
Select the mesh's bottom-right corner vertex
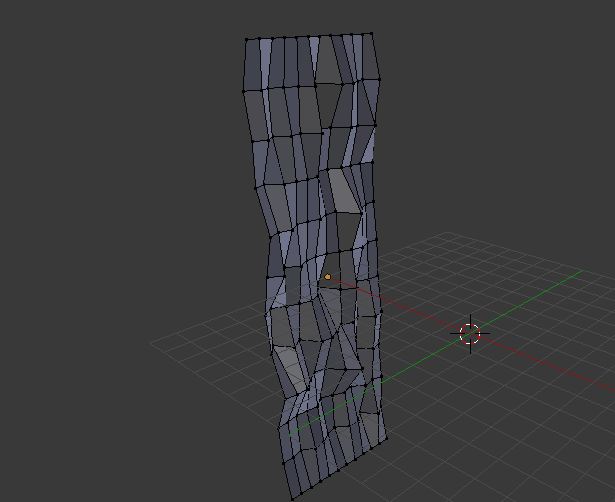387,438
